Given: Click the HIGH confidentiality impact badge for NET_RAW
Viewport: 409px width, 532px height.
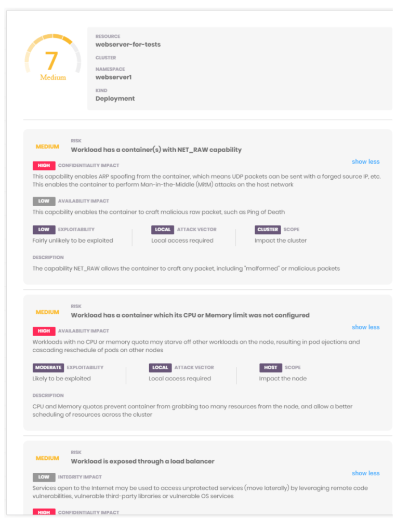Looking at the screenshot, I should tap(44, 166).
